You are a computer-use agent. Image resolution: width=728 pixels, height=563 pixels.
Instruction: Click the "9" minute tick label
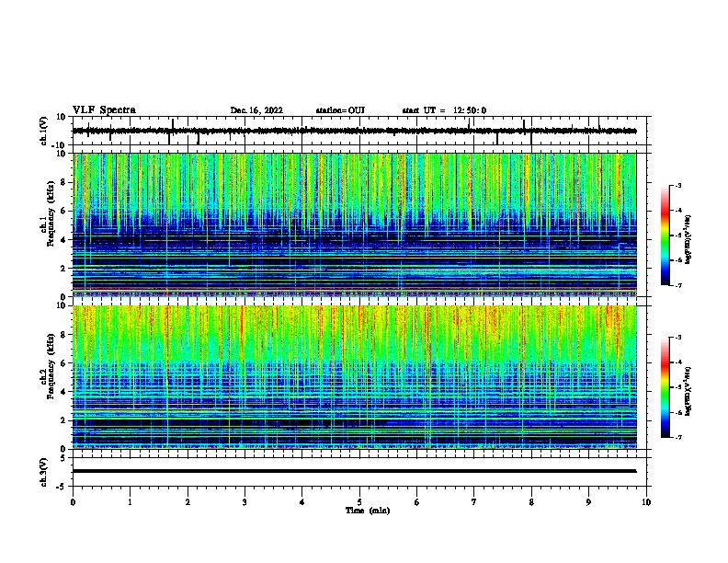(x=588, y=502)
